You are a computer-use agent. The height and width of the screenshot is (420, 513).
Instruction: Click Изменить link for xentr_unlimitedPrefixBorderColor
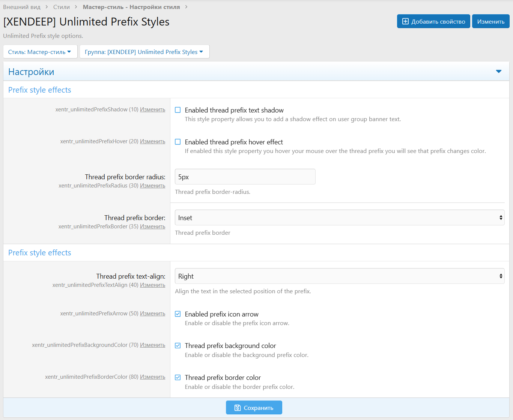(153, 377)
